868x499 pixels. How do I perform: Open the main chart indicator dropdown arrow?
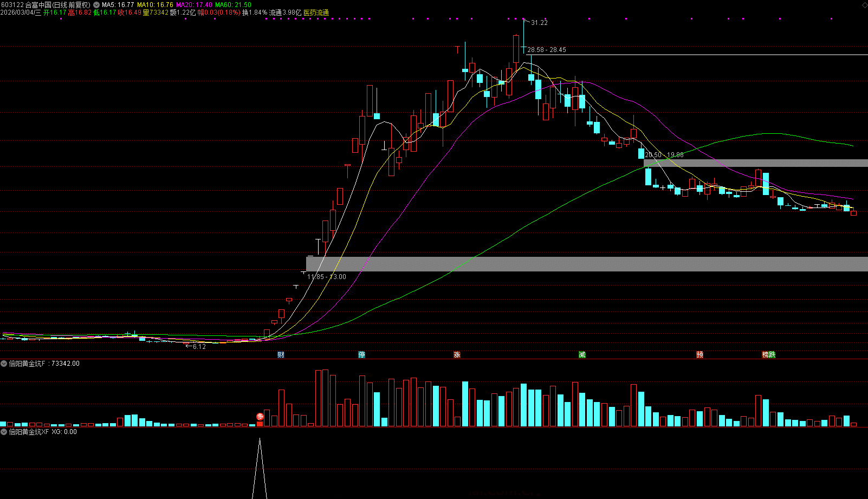[x=96, y=5]
